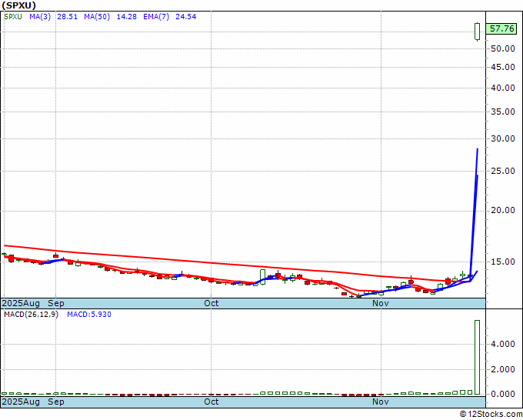Click the MA(3) value 28.51
Screen dimensions: 523x420
(67, 17)
